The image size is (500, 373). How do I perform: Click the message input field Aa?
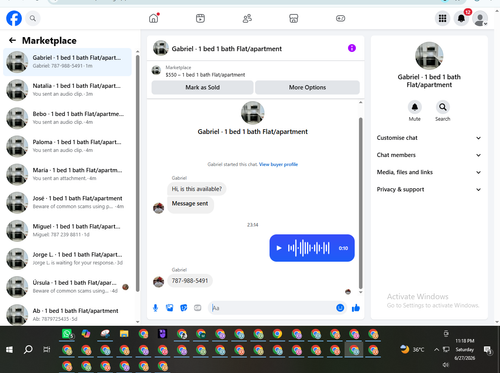[x=272, y=308]
